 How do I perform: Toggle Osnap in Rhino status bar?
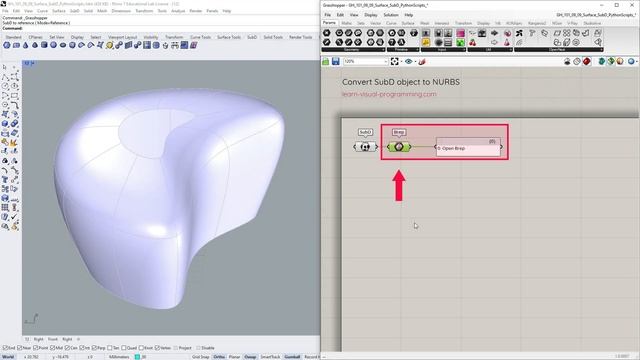(x=250, y=357)
